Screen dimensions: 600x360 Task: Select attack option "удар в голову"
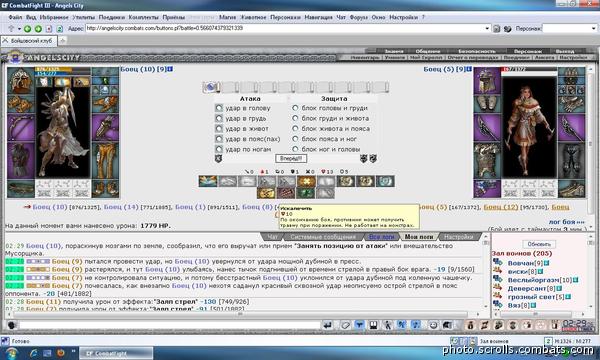click(x=219, y=108)
